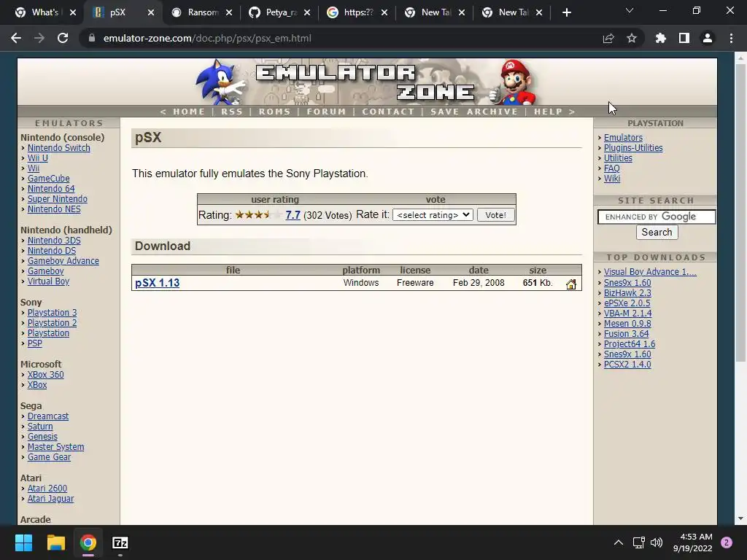Bookmark this page with the star icon
This screenshot has width=747, height=560.
point(632,38)
